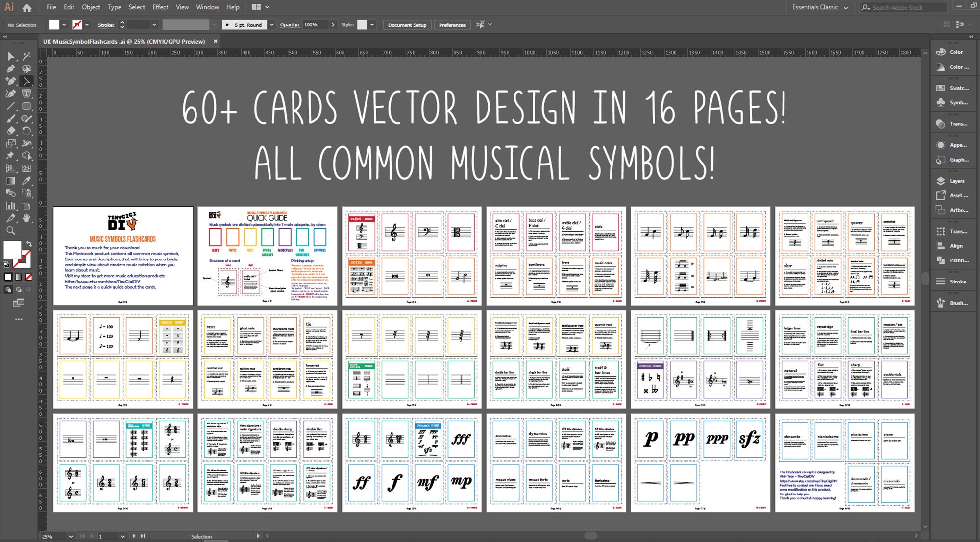The image size is (980, 542).
Task: Click the Preferences button
Action: coord(452,24)
